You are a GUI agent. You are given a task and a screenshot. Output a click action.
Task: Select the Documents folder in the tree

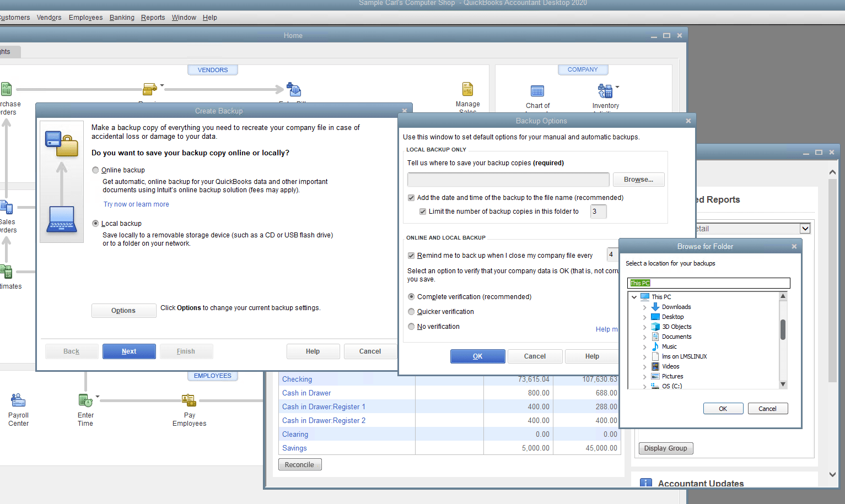tap(676, 337)
